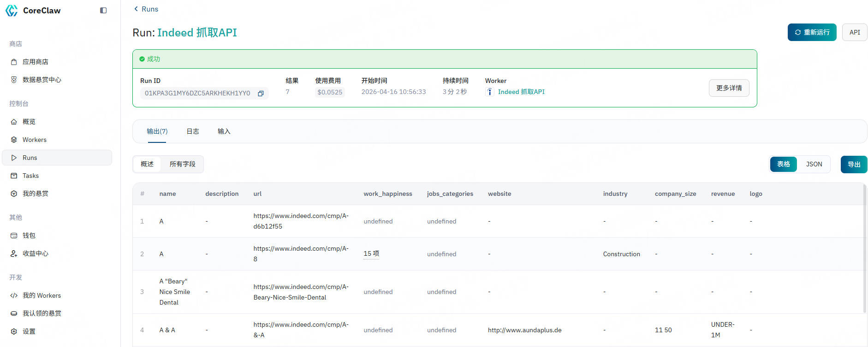Copy the Run ID with the copy icon
868x347 pixels.
tap(261, 94)
